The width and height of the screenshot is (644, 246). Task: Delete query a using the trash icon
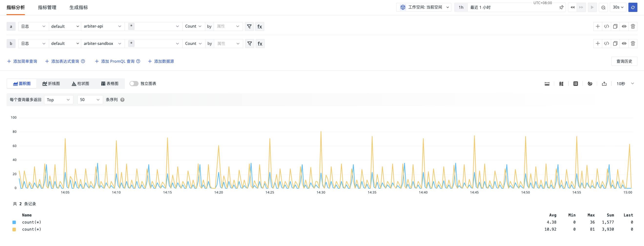point(633,26)
